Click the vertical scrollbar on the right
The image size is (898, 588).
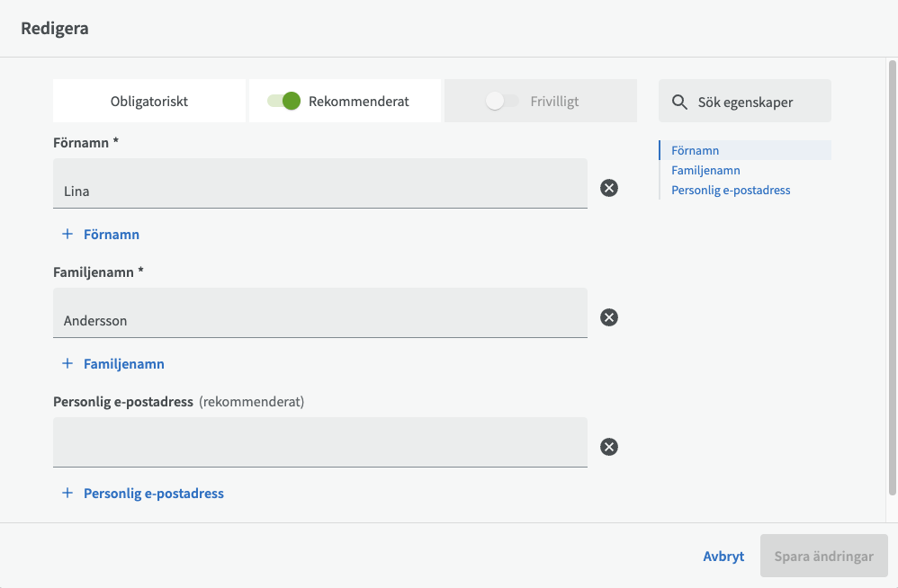pos(892,270)
